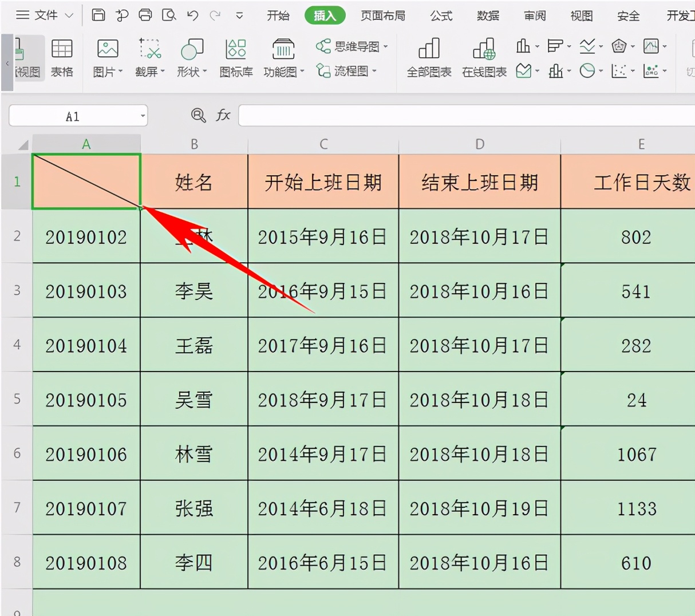This screenshot has width=695, height=616.
Task: Click the Print icon in quick access toolbar
Action: coord(145,15)
